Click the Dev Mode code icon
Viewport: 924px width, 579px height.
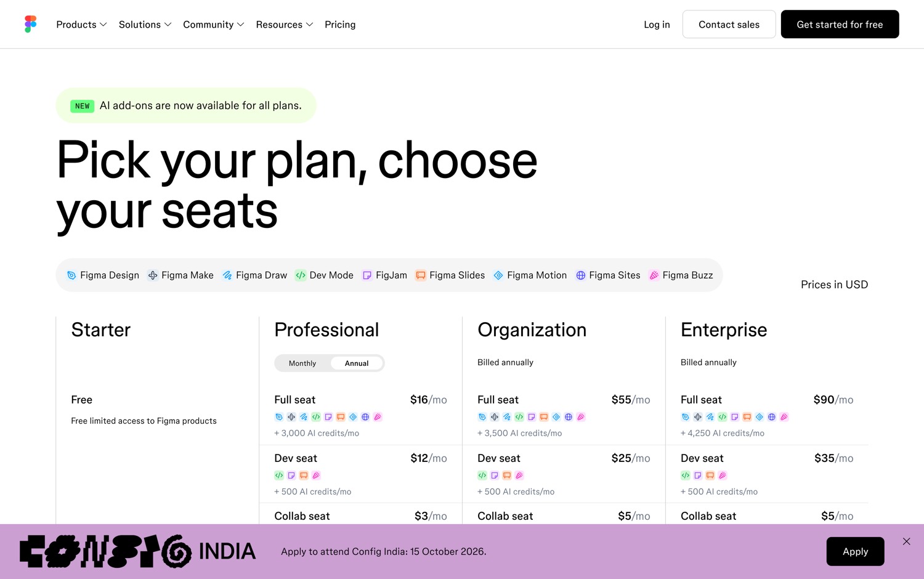301,275
